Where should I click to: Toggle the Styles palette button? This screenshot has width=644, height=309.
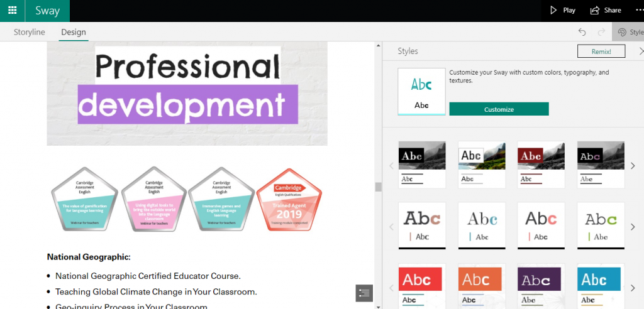[x=628, y=32]
